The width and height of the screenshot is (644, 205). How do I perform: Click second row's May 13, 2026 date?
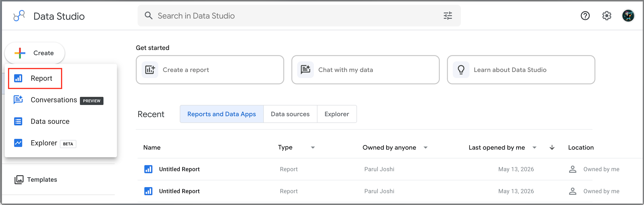pyautogui.click(x=516, y=191)
